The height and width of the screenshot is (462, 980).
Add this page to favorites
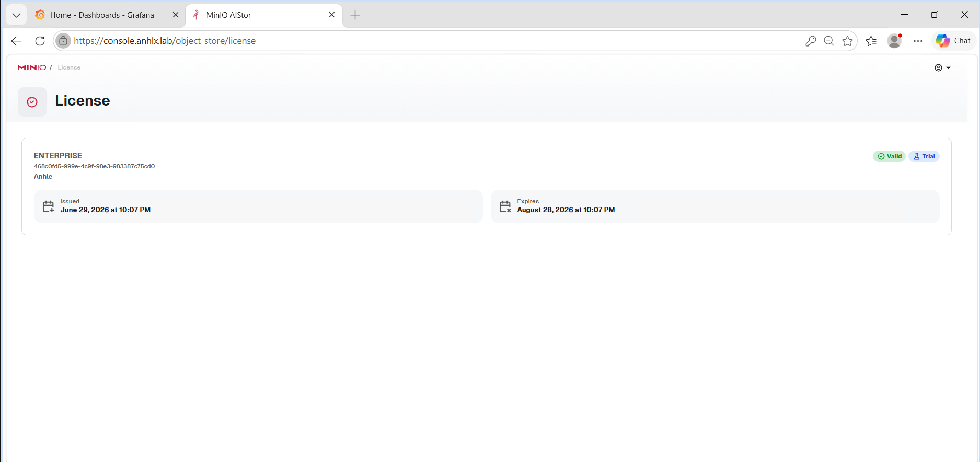[x=848, y=41]
